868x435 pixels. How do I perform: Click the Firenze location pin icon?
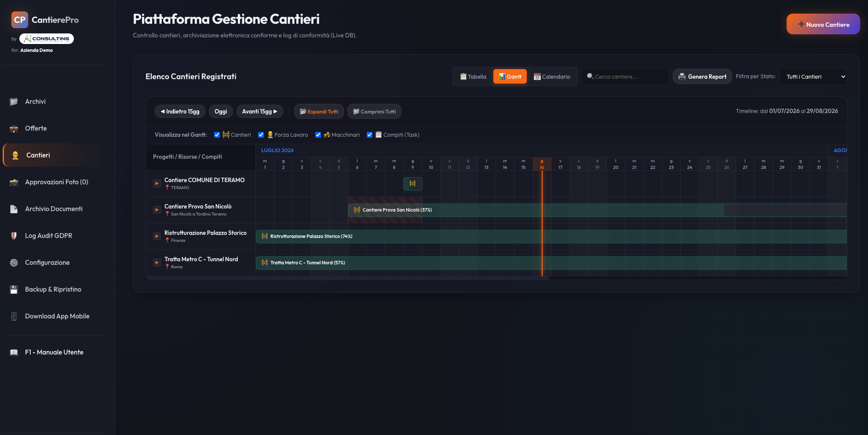tap(167, 240)
